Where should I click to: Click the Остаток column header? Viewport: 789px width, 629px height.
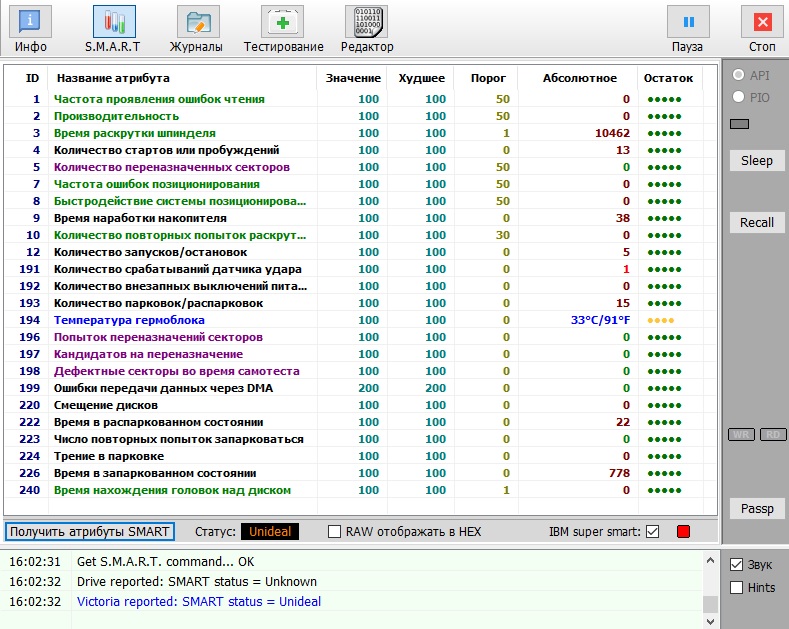[668, 78]
